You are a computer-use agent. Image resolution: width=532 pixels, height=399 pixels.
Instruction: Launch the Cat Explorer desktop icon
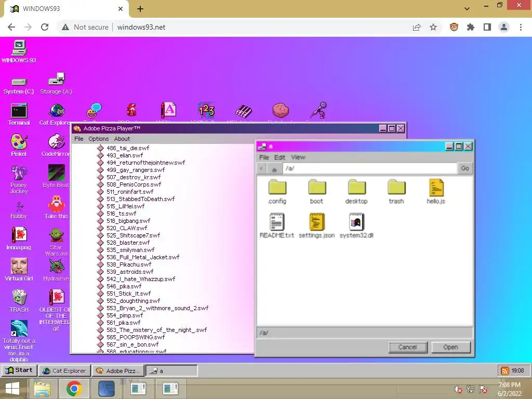[x=56, y=114]
